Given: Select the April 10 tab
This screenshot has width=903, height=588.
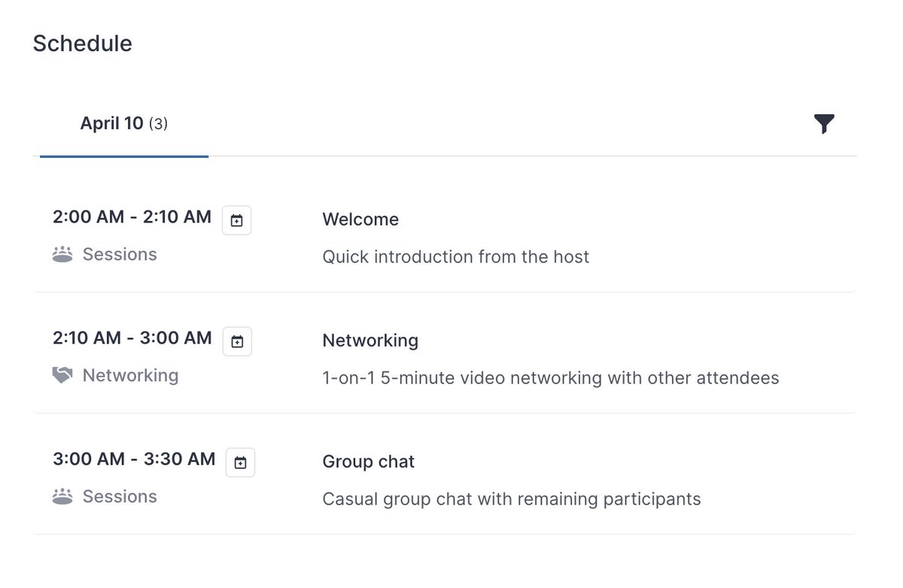Looking at the screenshot, I should 124,123.
